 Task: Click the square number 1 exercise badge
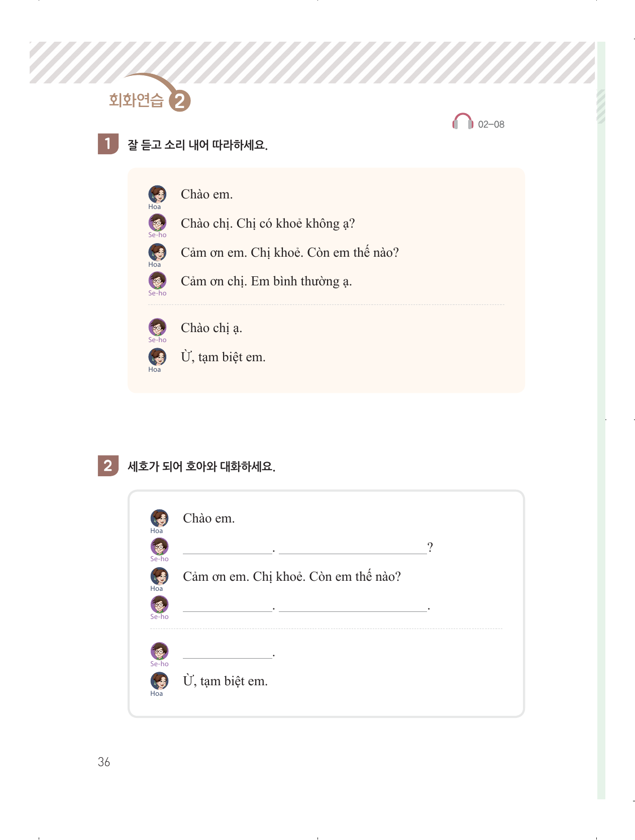[x=108, y=144]
